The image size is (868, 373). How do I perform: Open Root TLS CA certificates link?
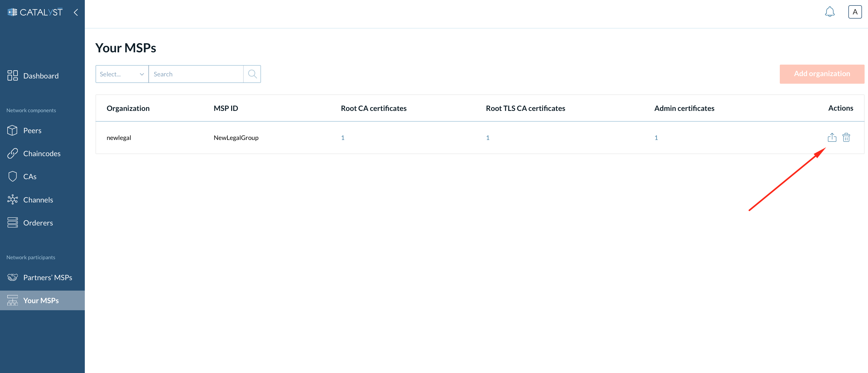point(488,137)
